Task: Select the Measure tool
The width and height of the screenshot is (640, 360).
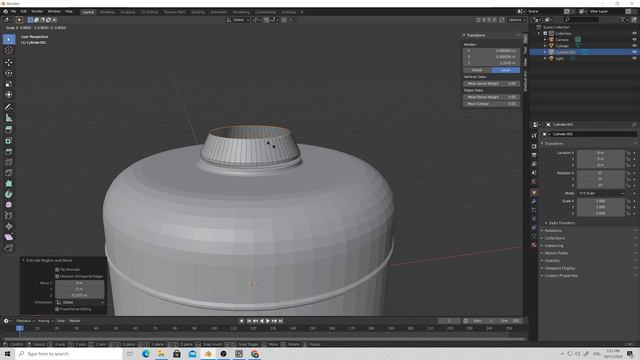Action: click(x=9, y=118)
